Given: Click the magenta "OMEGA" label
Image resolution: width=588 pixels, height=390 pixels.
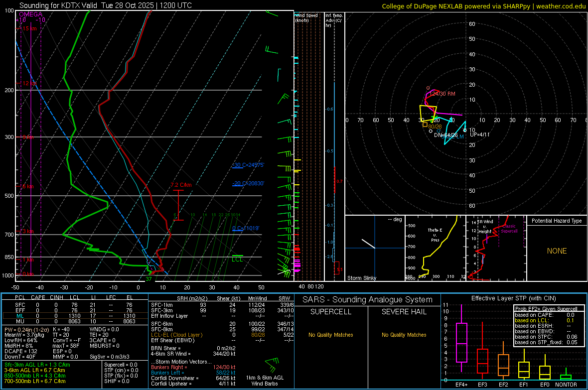Looking at the screenshot, I should pyautogui.click(x=31, y=14).
